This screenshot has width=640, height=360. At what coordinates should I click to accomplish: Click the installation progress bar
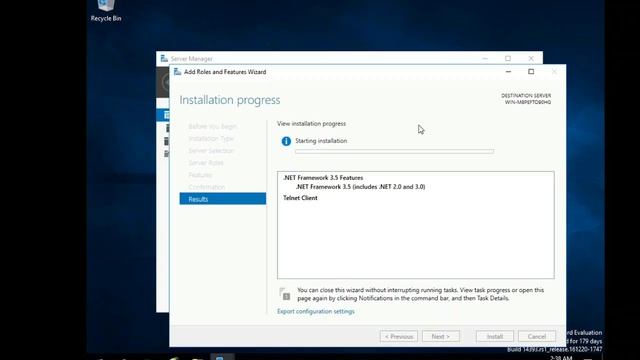(394, 151)
